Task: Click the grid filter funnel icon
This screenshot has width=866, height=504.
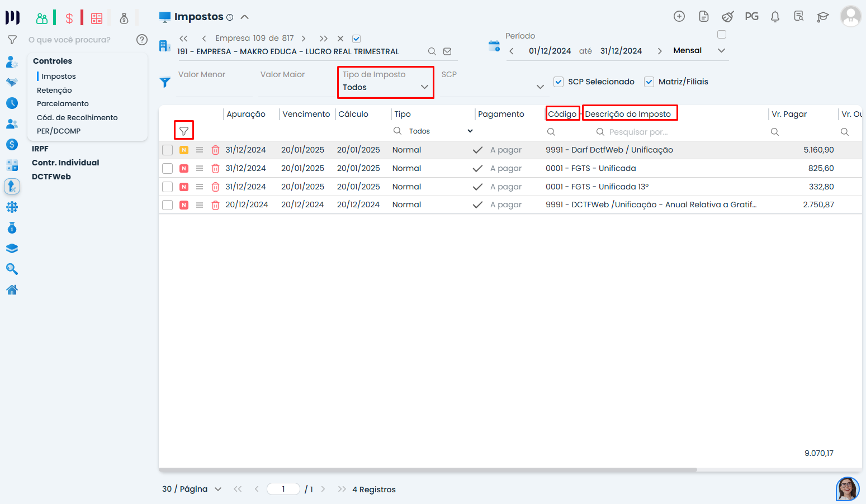Action: point(184,131)
